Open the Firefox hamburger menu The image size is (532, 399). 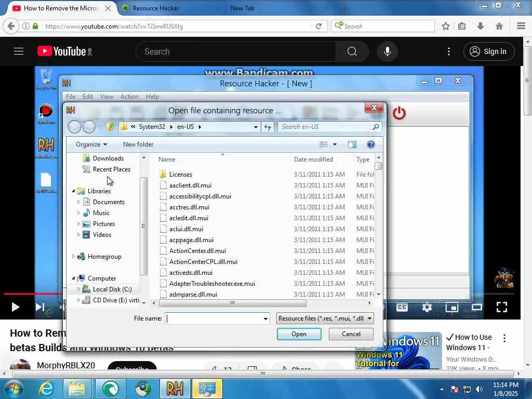coord(521,26)
